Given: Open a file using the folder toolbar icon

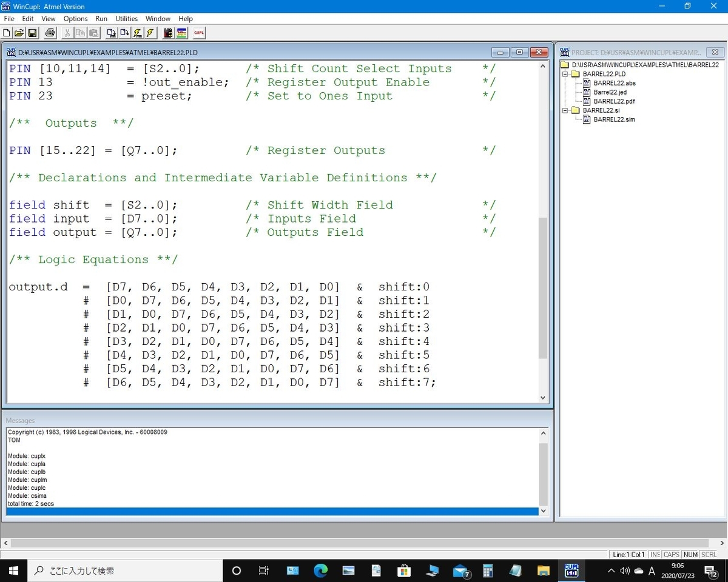Looking at the screenshot, I should click(x=19, y=33).
